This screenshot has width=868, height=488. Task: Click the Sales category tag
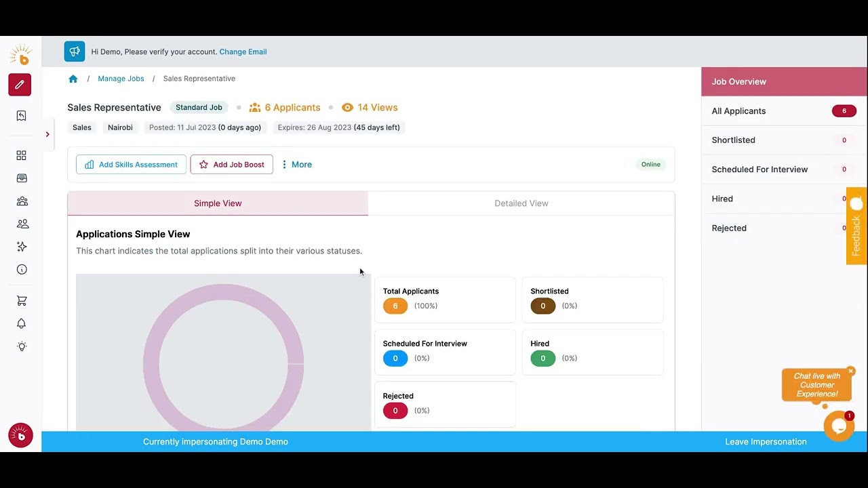point(82,127)
